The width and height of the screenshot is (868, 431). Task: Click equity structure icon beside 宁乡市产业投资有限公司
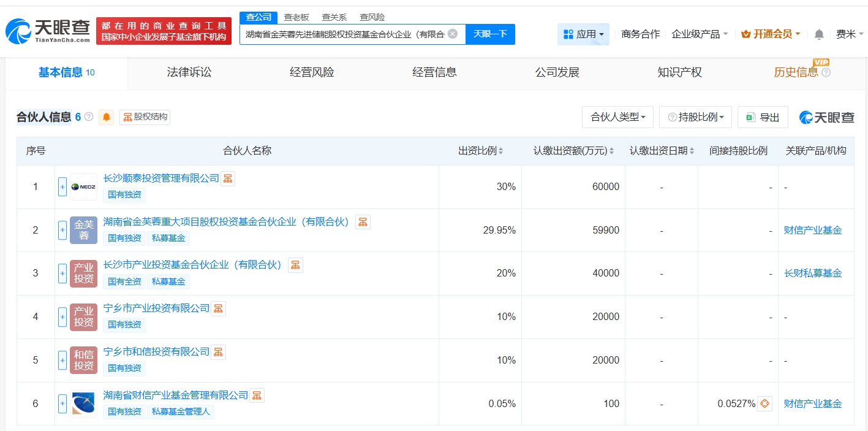[219, 308]
